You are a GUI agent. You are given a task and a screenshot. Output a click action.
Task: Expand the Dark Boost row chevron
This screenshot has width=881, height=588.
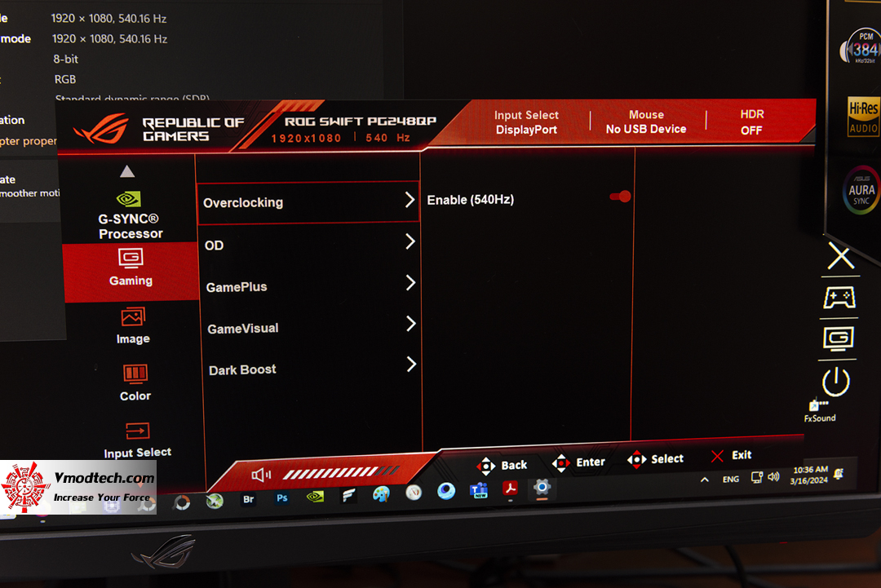point(412,364)
